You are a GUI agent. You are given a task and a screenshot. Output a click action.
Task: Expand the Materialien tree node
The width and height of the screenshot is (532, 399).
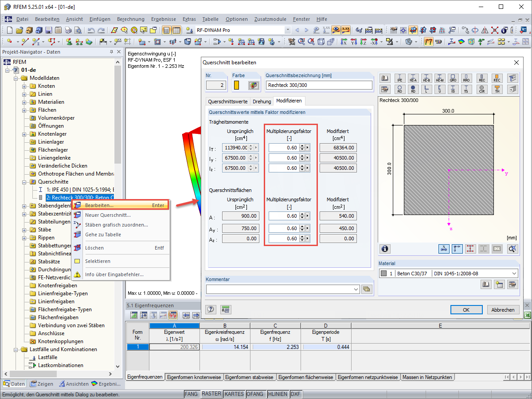(24, 102)
